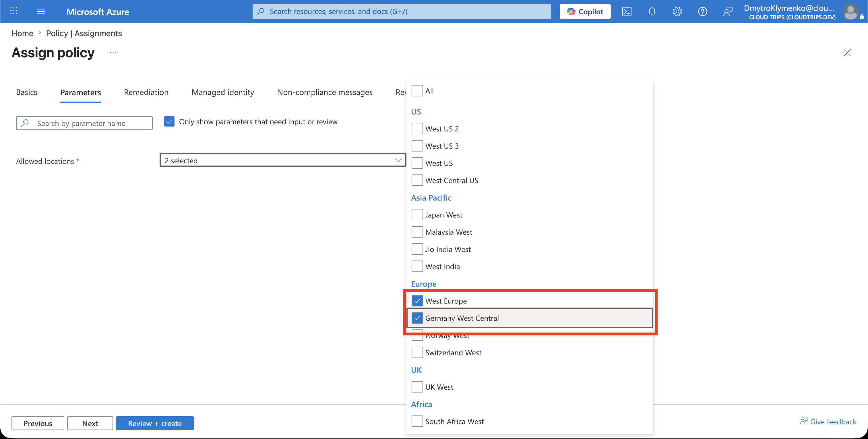Check West US 2

pos(417,129)
